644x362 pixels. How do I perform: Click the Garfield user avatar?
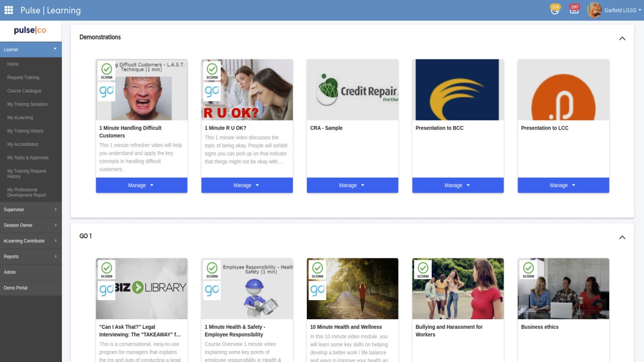click(x=594, y=10)
